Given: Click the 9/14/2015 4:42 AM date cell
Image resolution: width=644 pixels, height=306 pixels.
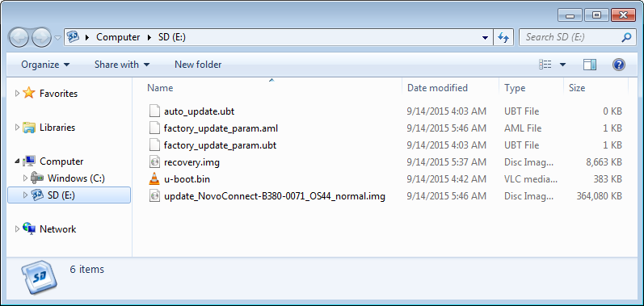Looking at the screenshot, I should (x=447, y=179).
